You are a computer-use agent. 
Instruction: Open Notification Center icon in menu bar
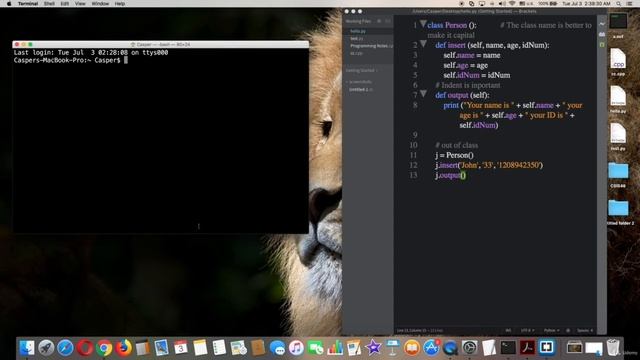point(629,4)
